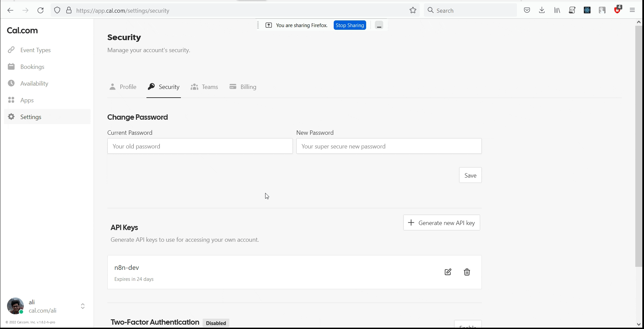644x329 pixels.
Task: Switch to the Billing tab
Action: [x=248, y=87]
